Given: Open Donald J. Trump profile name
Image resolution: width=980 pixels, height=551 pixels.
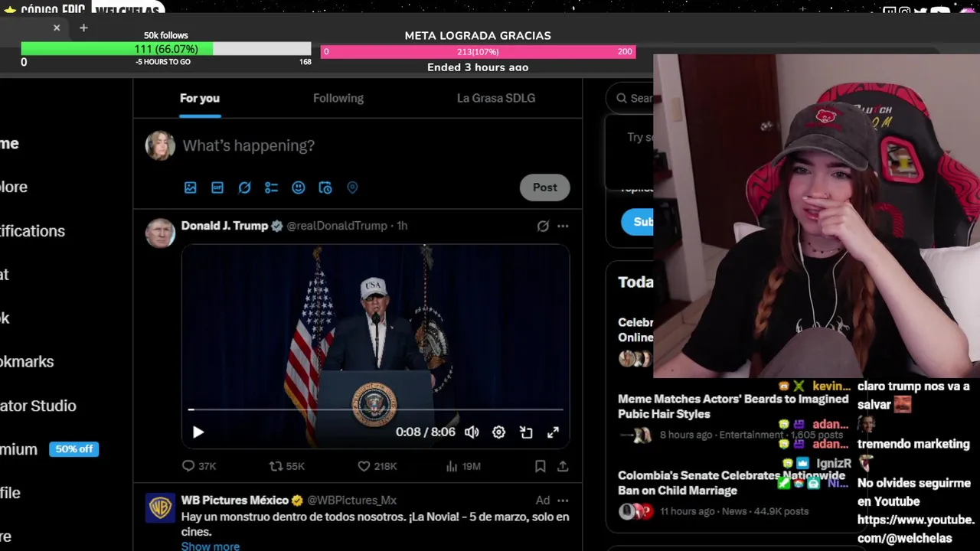Looking at the screenshot, I should [224, 226].
